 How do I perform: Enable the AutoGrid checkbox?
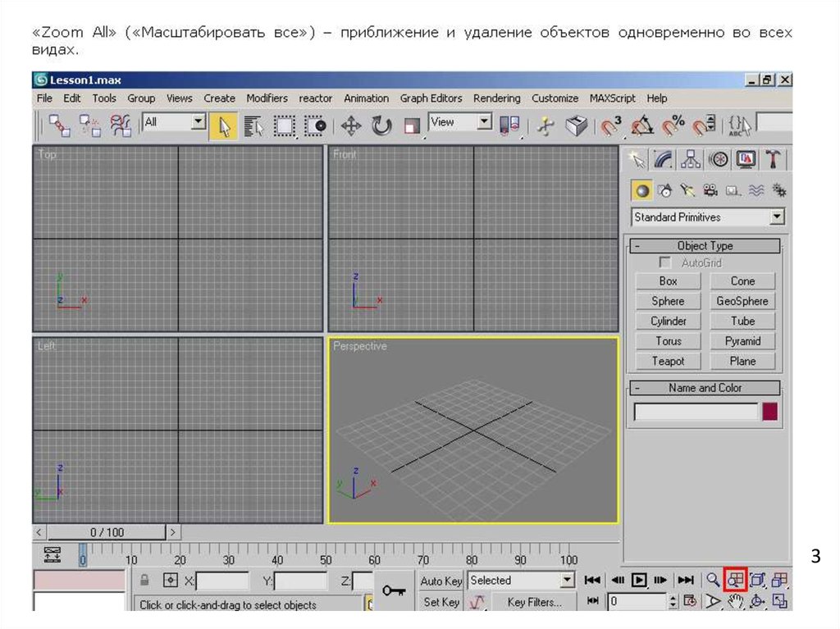click(x=665, y=263)
